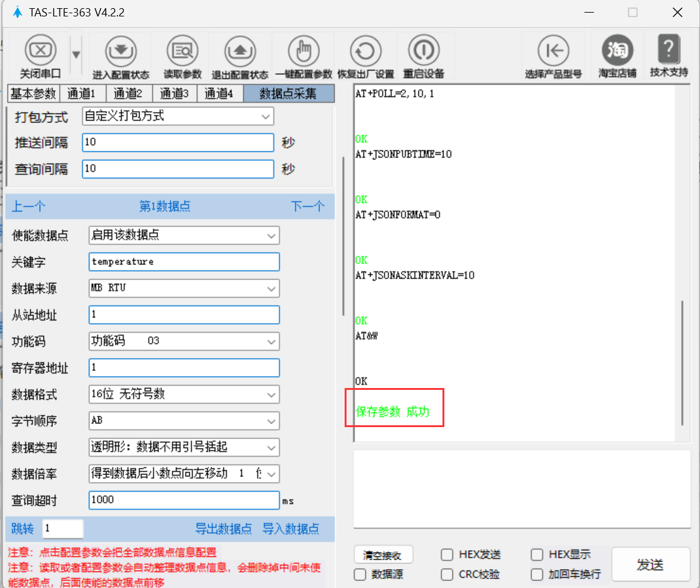Switch to the 通道2 tab

coord(128,94)
